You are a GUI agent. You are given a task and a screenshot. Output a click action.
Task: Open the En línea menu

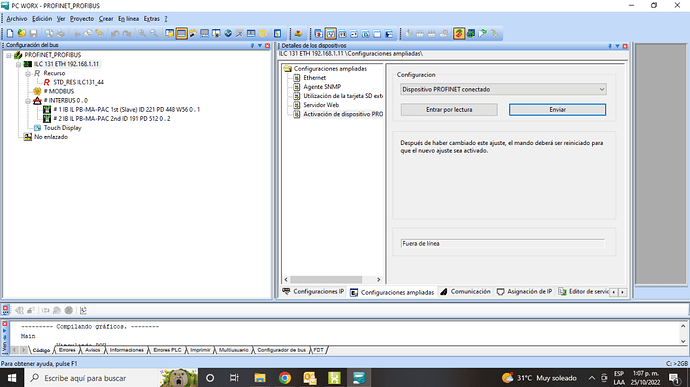point(128,18)
